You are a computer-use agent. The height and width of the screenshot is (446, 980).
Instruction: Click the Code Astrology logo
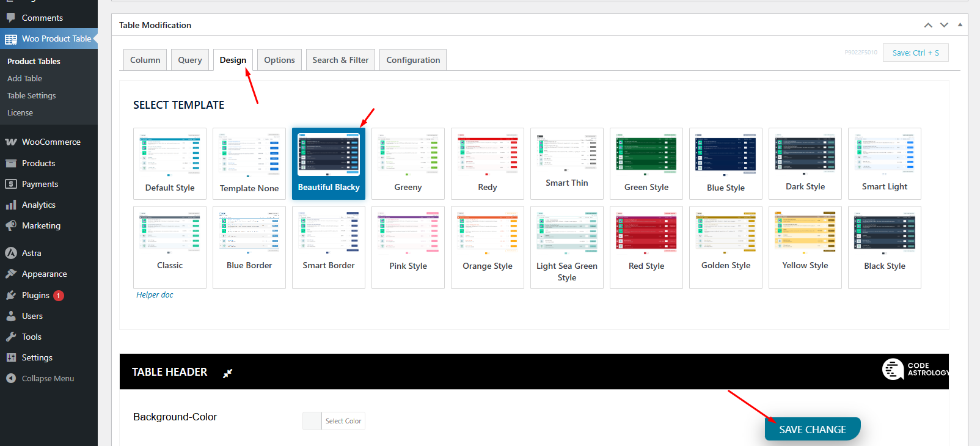pos(915,369)
